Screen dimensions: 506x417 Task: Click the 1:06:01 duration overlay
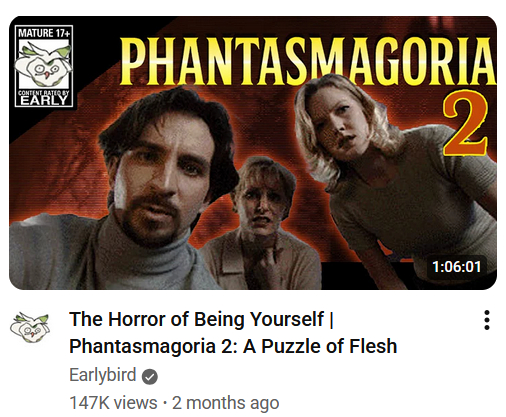click(x=456, y=267)
